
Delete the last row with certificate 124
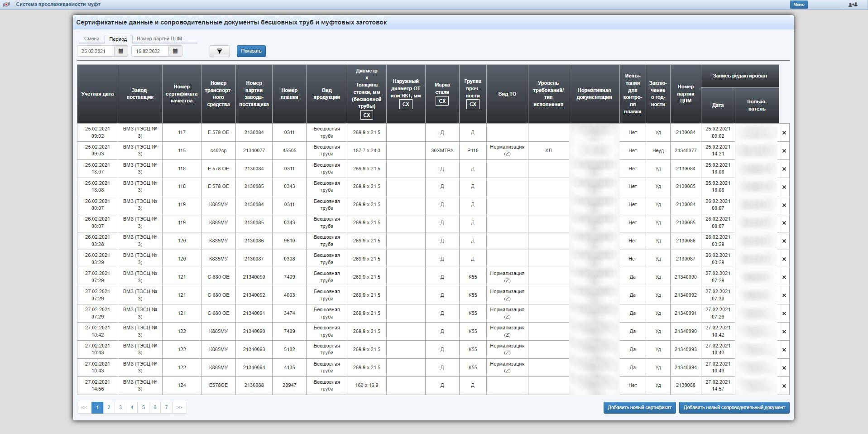pyautogui.click(x=784, y=386)
